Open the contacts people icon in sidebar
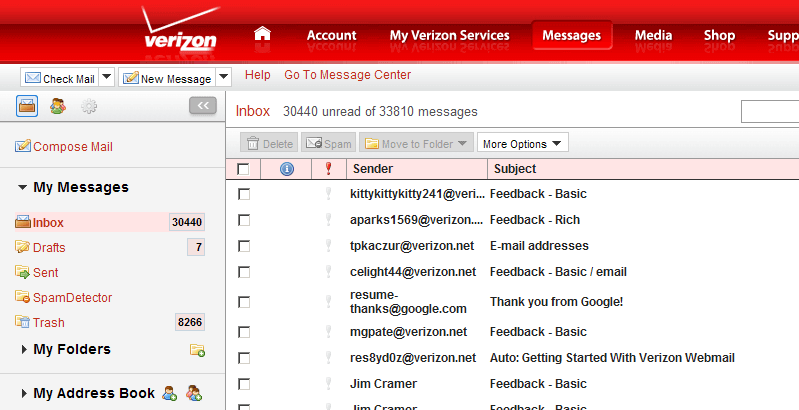The width and height of the screenshot is (799, 410). click(x=58, y=106)
